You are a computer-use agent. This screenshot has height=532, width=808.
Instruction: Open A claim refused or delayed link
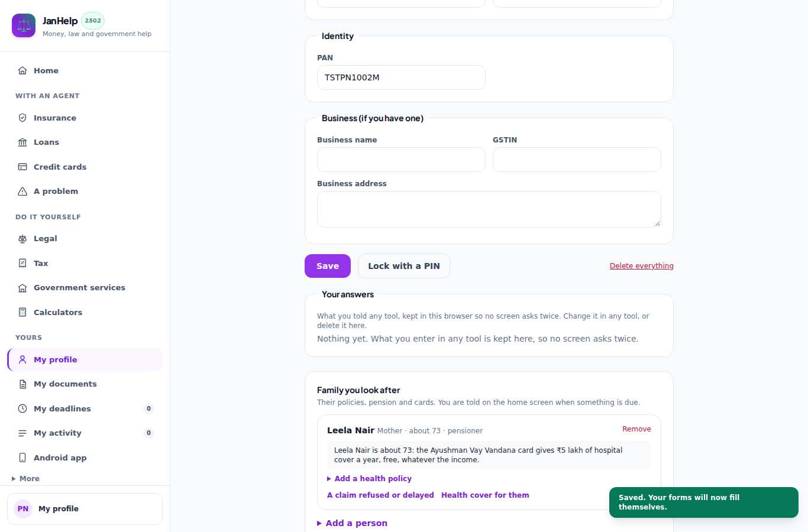click(x=380, y=495)
